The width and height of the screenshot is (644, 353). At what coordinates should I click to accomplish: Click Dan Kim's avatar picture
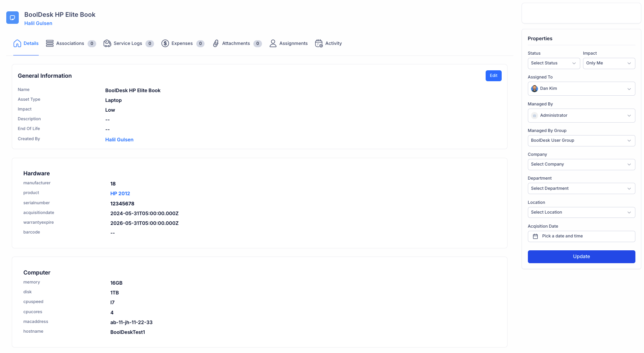[535, 89]
